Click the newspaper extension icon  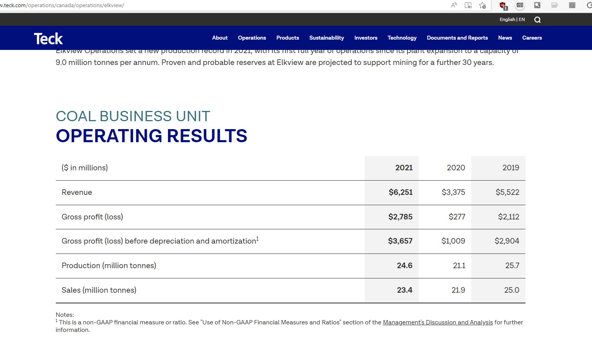(x=520, y=5)
